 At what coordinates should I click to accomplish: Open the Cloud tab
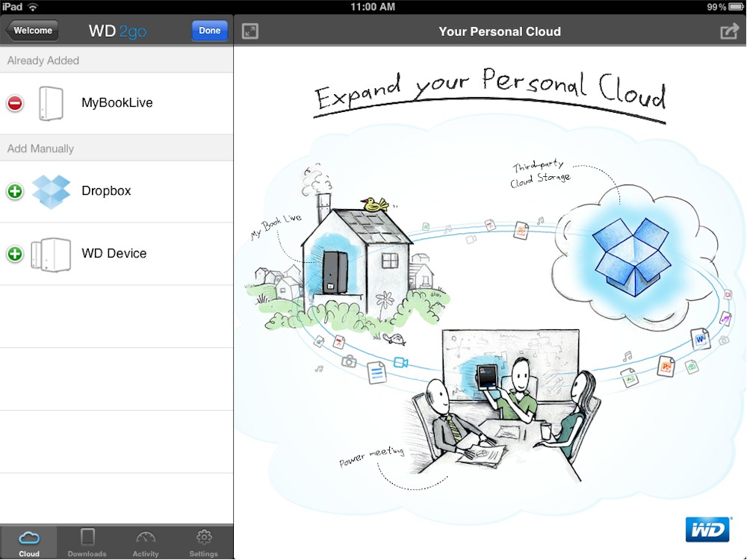(x=29, y=543)
